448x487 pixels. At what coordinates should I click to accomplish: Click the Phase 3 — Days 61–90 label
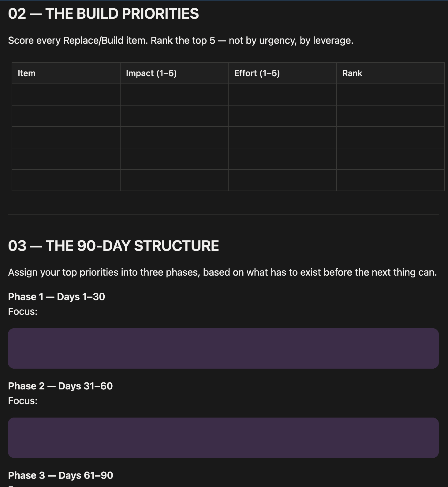[61, 475]
